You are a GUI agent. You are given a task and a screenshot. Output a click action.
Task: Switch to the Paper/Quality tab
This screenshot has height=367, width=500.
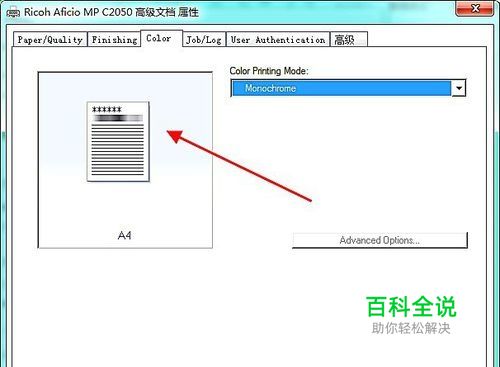[x=50, y=39]
